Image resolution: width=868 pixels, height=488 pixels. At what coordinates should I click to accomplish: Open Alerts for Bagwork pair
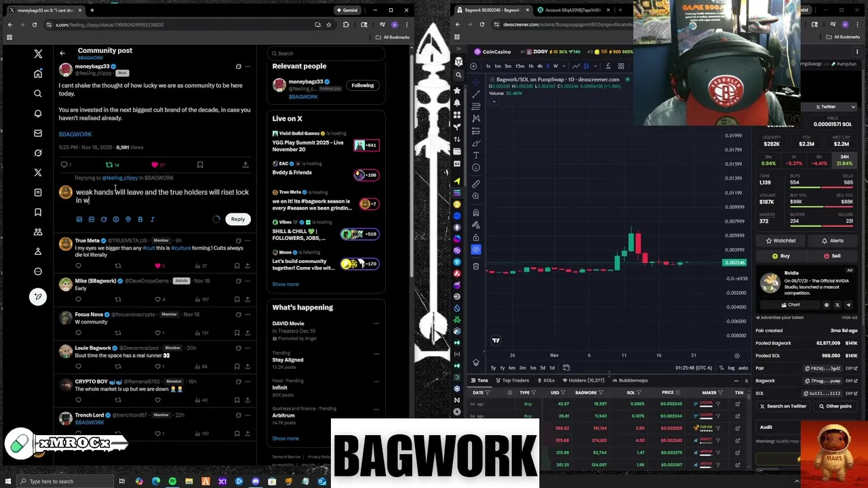832,241
